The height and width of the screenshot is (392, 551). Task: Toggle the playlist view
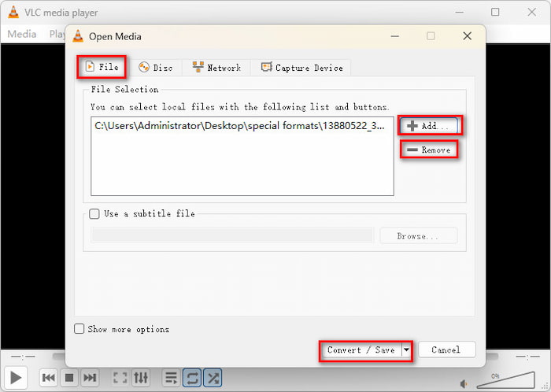click(x=171, y=378)
